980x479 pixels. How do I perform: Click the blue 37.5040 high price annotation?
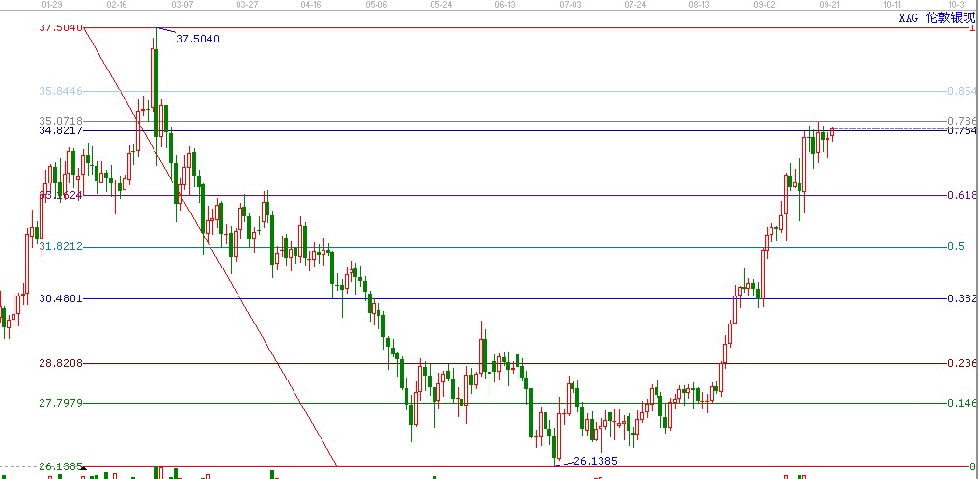[197, 40]
